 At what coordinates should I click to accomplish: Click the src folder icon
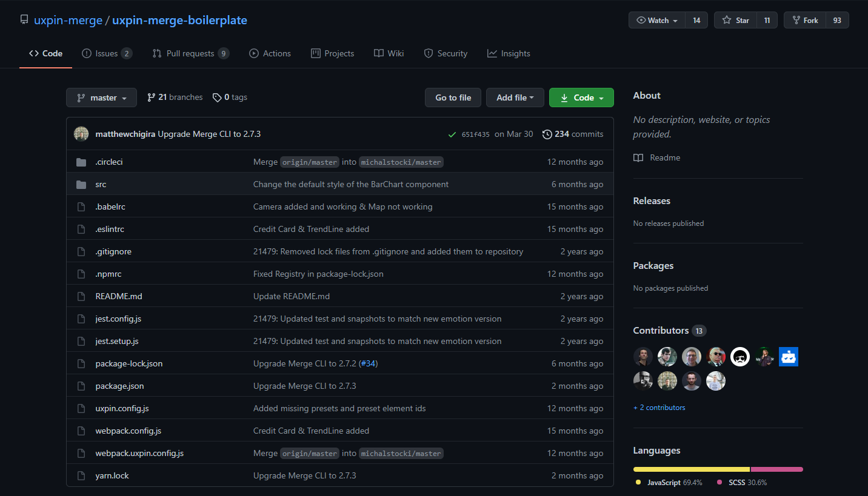pyautogui.click(x=81, y=184)
